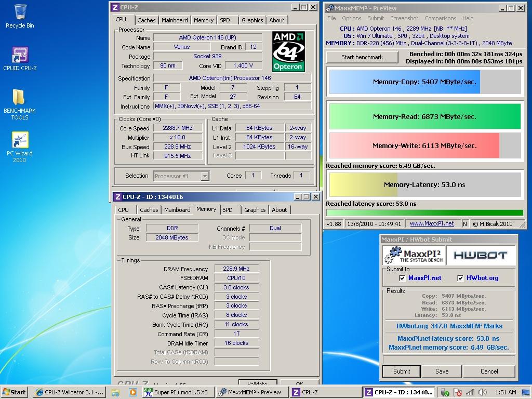Click the empty text field above Submit button
Viewport: 532px width, 399px height.
coord(448,360)
